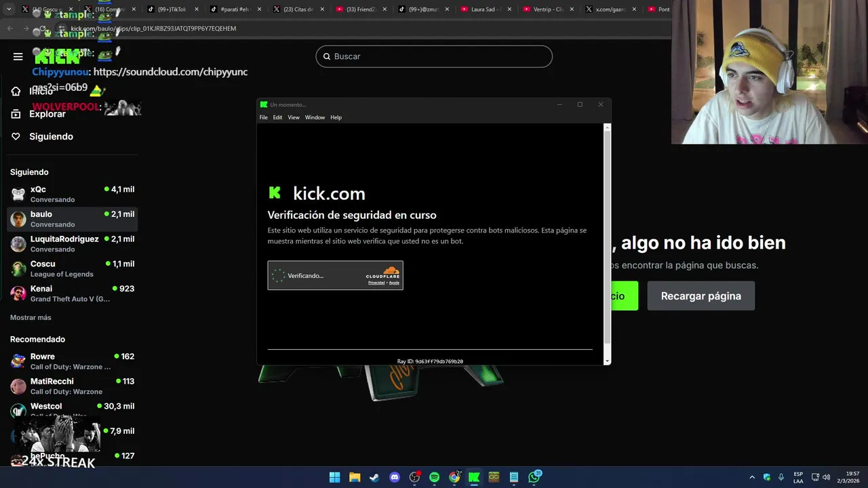The width and height of the screenshot is (868, 488).
Task: Open xQc channel avatar
Action: (x=18, y=194)
